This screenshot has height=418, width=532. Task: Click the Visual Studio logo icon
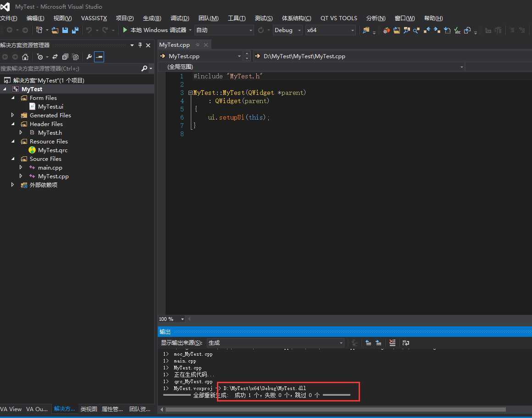click(x=6, y=6)
